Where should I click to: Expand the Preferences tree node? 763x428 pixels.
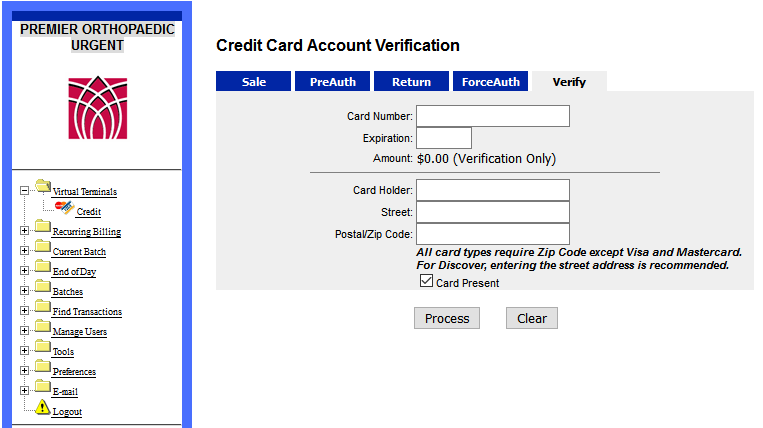[x=24, y=370]
